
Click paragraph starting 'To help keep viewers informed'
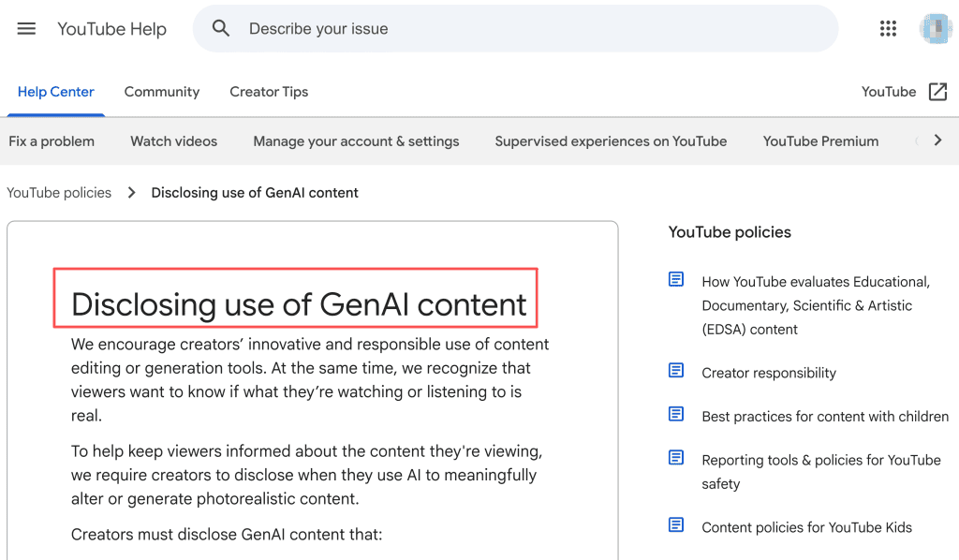pos(307,475)
